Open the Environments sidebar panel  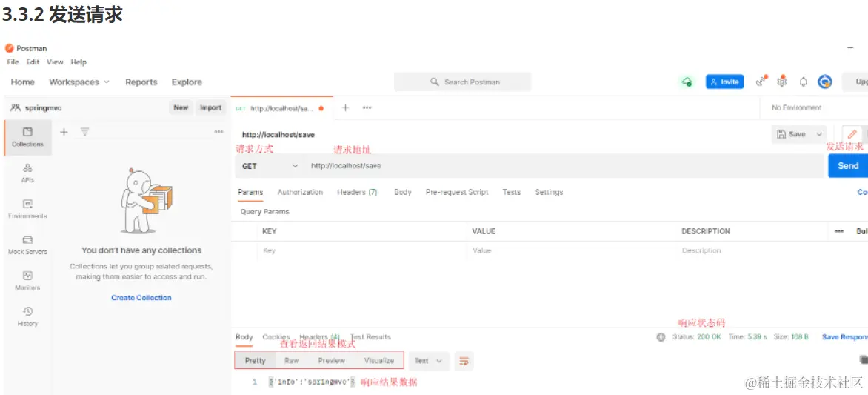(27, 209)
